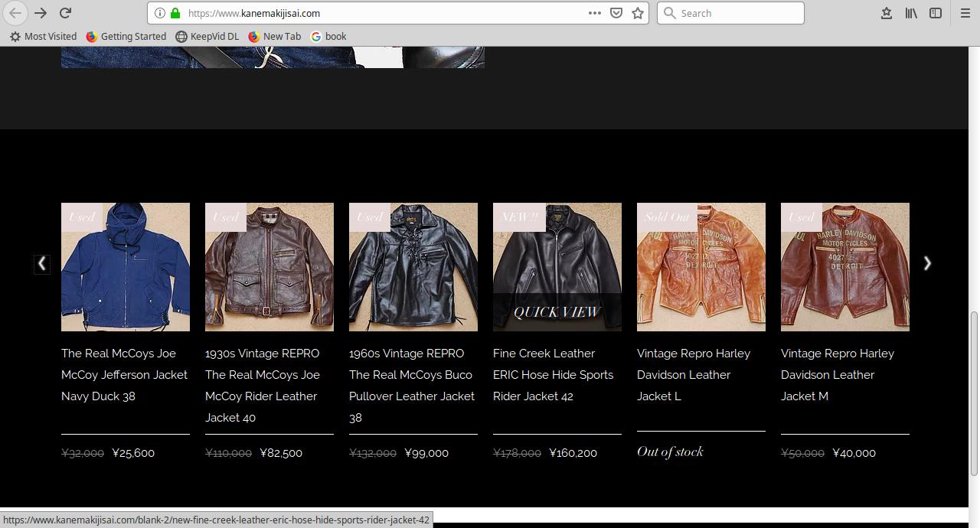Open sold out Harley Davidson Jacket L thumbnail
The width and height of the screenshot is (980, 528).
pyautogui.click(x=701, y=267)
